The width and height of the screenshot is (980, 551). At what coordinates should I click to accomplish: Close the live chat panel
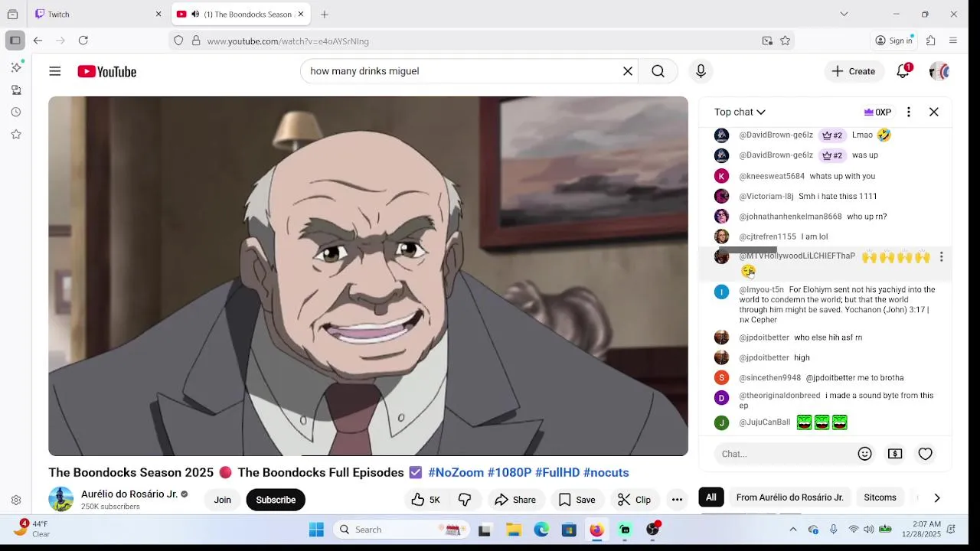[934, 112]
